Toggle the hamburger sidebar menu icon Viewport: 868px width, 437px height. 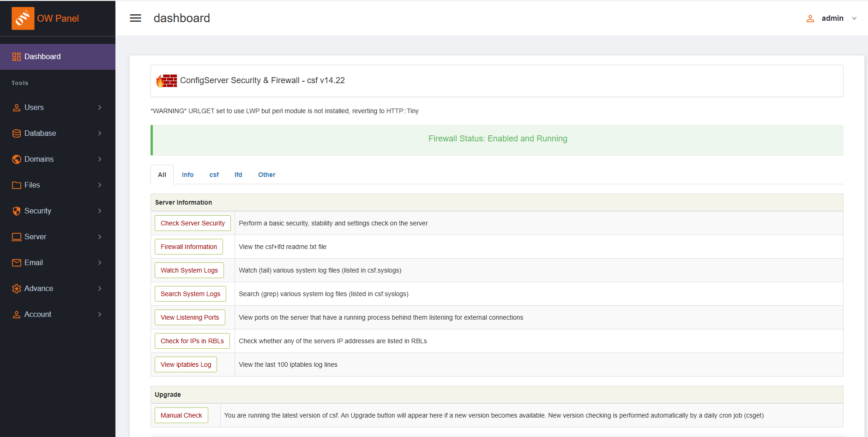pyautogui.click(x=135, y=18)
